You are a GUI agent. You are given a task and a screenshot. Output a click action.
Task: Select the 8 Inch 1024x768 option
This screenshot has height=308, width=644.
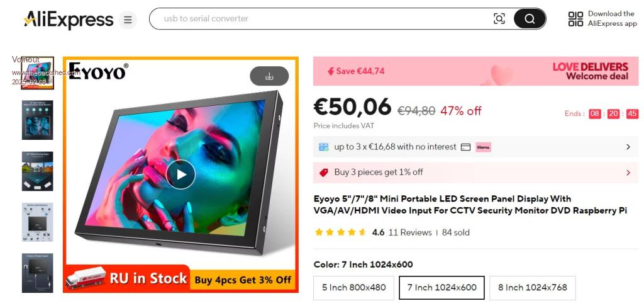[532, 287]
